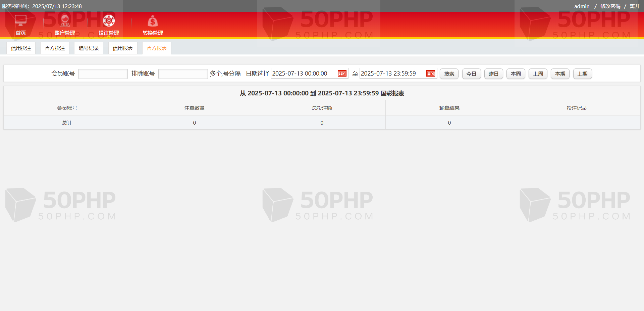This screenshot has width=644, height=311.
Task: Open the 信用报表 tab
Action: click(x=123, y=48)
